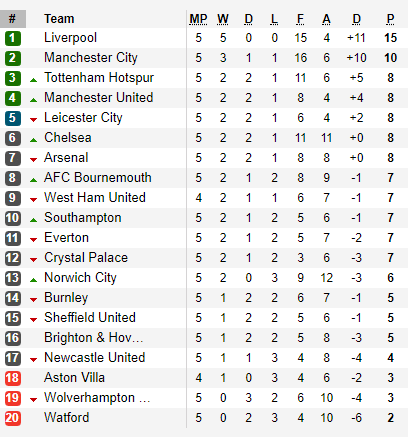Click Liverpool's green rank 1 badge
This screenshot has height=437, width=408.
pos(13,38)
